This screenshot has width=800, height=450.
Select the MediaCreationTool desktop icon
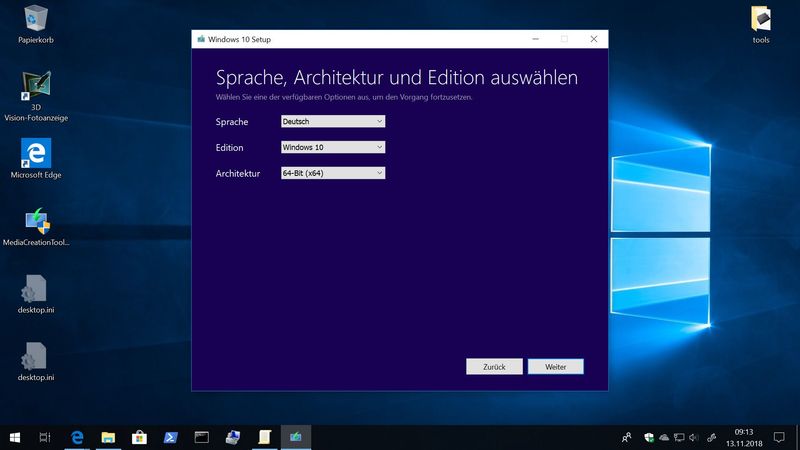(x=36, y=227)
